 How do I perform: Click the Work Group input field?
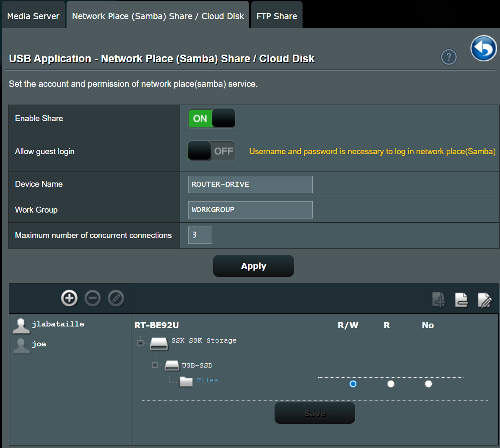pos(250,210)
